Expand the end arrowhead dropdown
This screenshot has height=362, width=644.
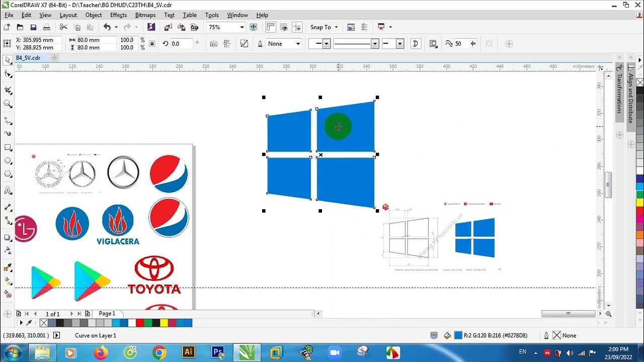pyautogui.click(x=399, y=44)
